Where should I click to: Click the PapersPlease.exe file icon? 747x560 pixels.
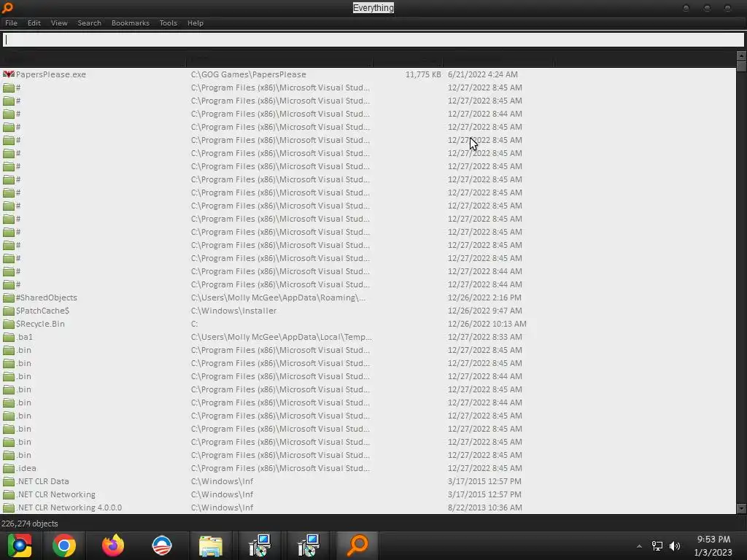click(9, 74)
